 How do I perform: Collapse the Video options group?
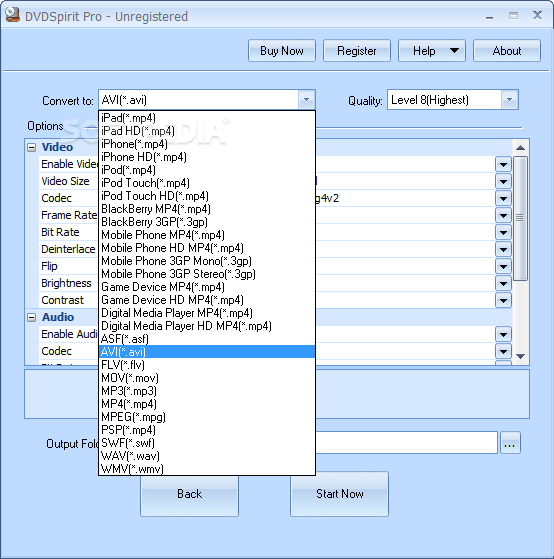coord(31,148)
